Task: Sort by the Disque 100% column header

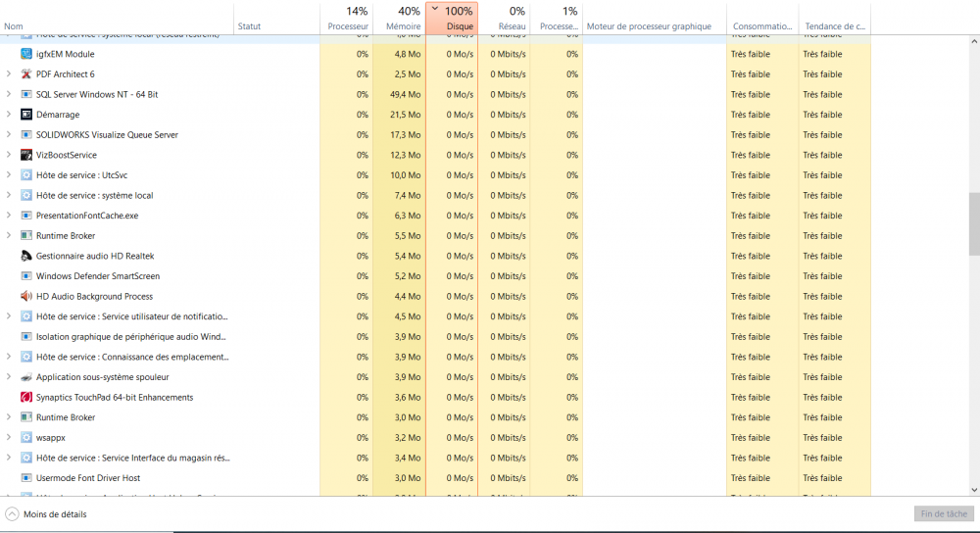Action: (x=452, y=18)
